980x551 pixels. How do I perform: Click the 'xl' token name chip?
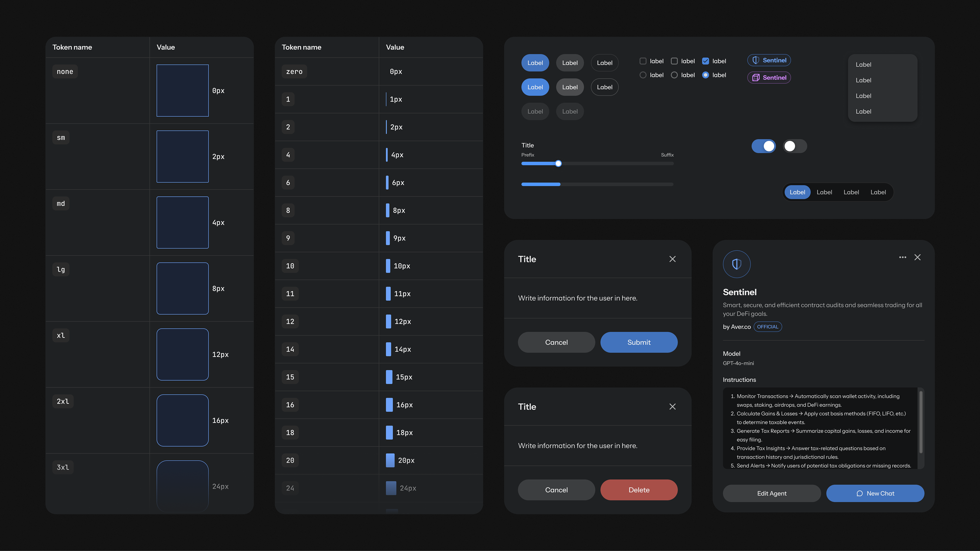[61, 335]
